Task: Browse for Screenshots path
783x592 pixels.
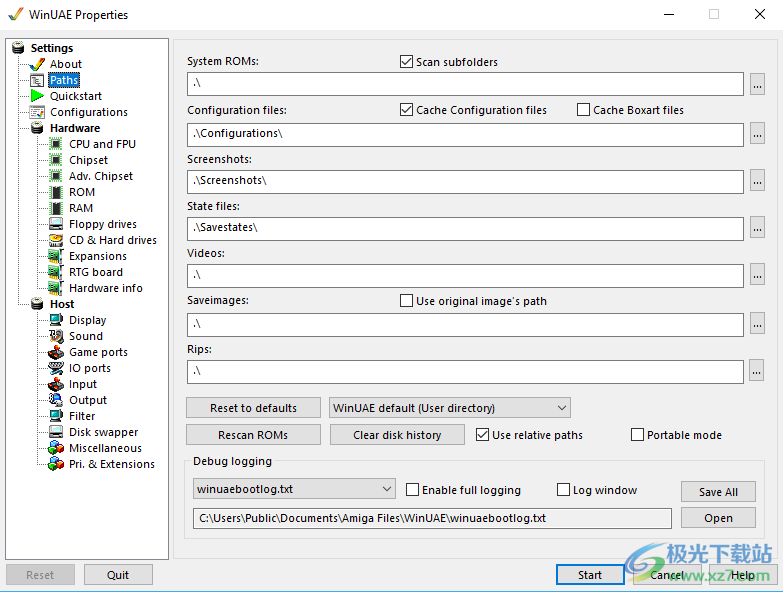Action: point(758,181)
